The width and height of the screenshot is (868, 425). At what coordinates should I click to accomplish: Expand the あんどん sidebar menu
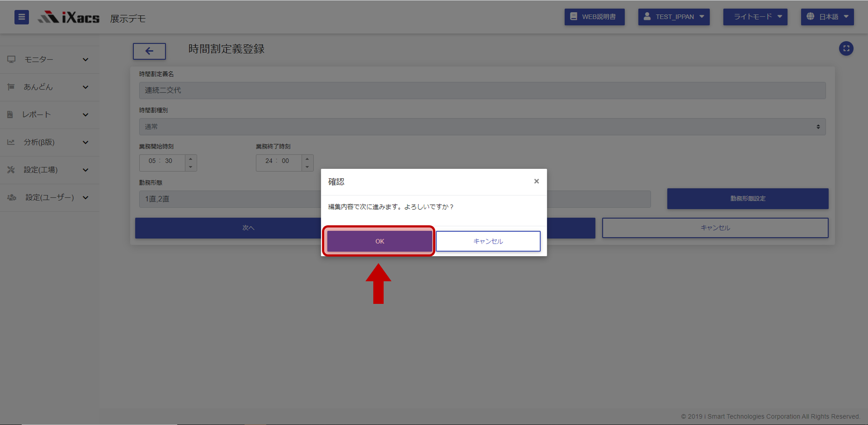[x=49, y=87]
